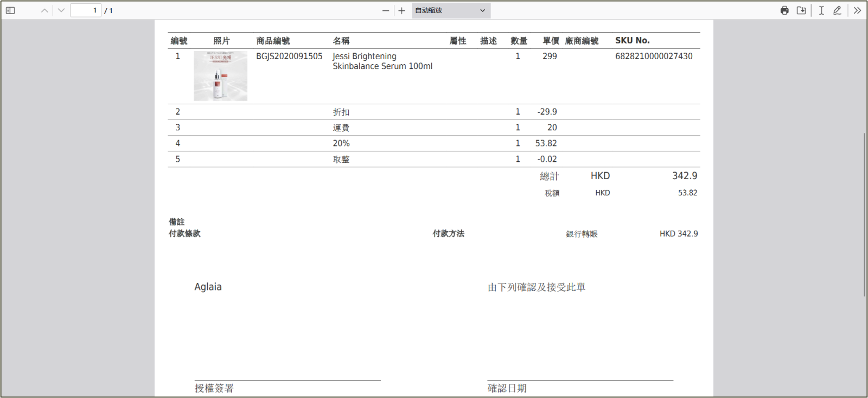Click the 商品編號 column header
This screenshot has width=868, height=398.
(273, 41)
